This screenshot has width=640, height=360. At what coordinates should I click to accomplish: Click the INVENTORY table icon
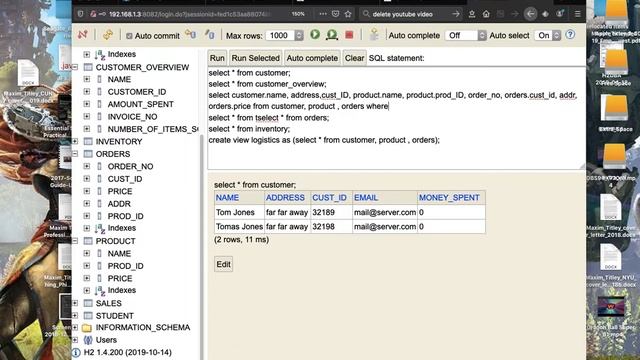point(88,141)
